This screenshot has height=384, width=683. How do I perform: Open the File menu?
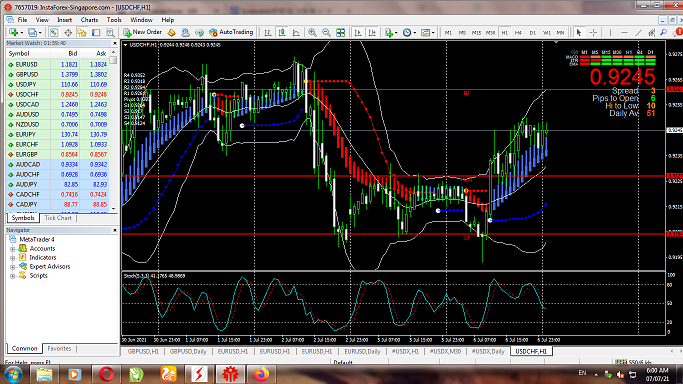[22, 20]
